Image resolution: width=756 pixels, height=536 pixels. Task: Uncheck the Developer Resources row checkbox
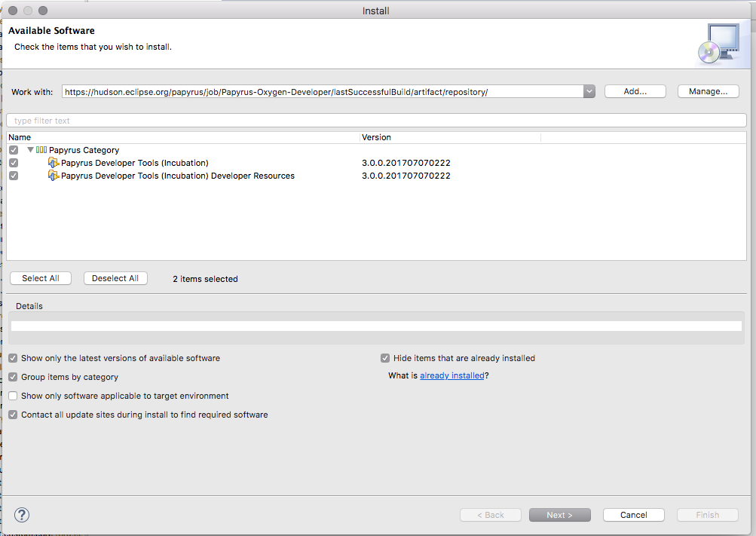point(14,176)
